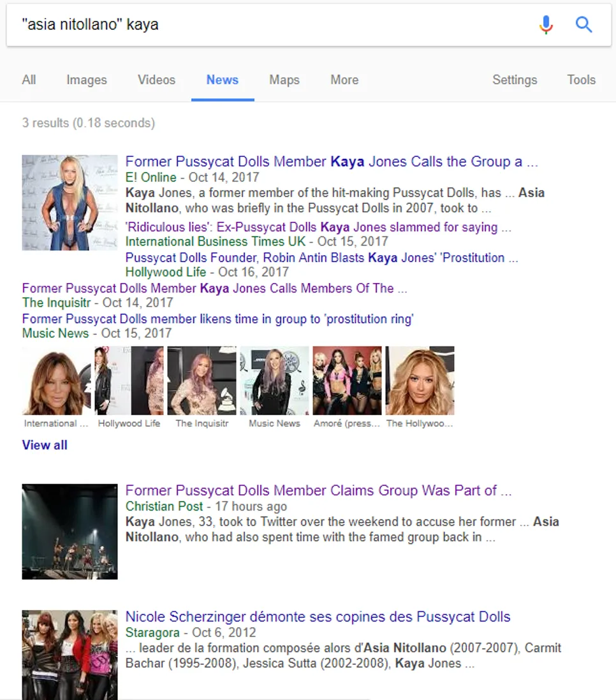Click the Amoré (press) carousel thumbnail
The width and height of the screenshot is (616, 700).
coord(347,381)
